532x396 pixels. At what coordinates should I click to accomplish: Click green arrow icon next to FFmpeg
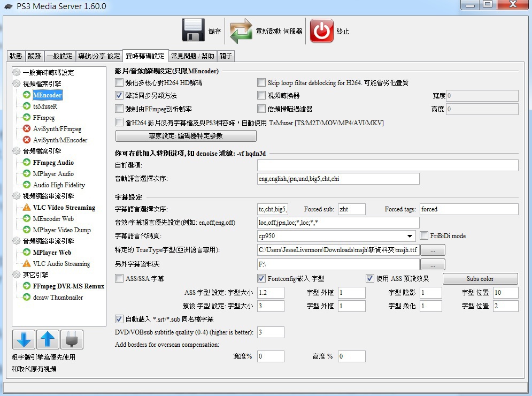(27, 117)
